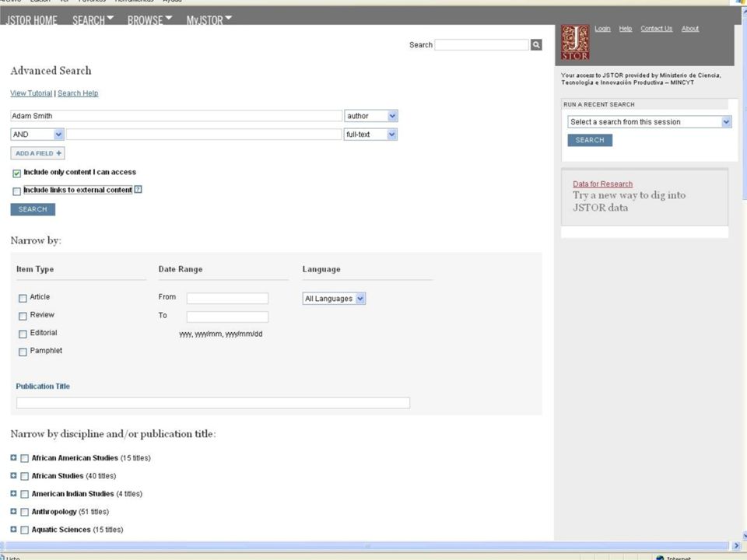
Task: Open the Search Help link
Action: [x=78, y=93]
